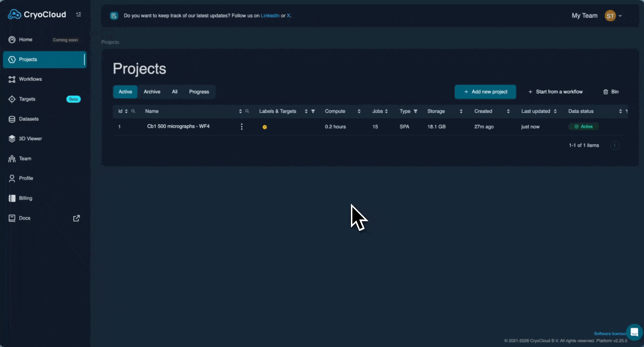644x347 pixels.
Task: Switch to the Archive tab
Action: click(152, 92)
